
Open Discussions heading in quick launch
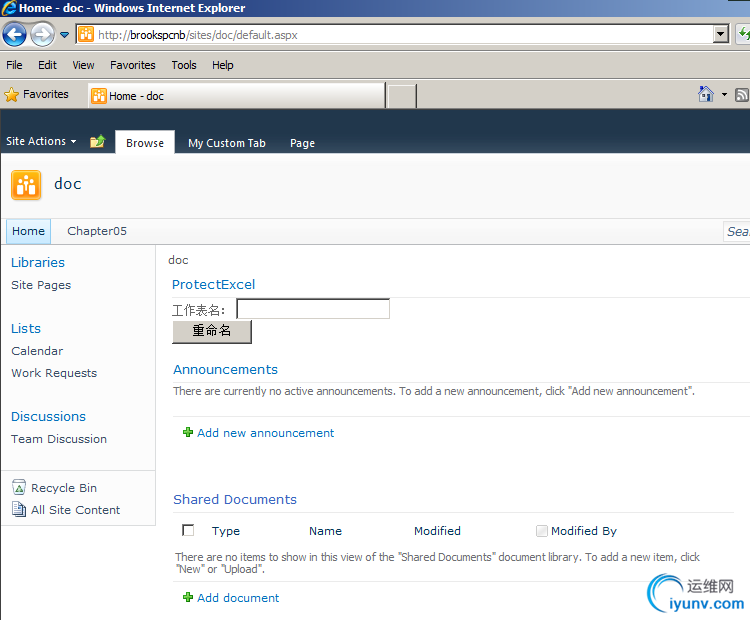48,417
